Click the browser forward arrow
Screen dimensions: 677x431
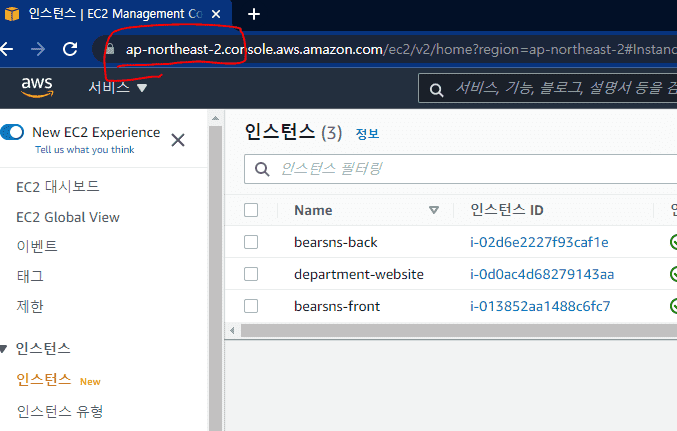[38, 49]
